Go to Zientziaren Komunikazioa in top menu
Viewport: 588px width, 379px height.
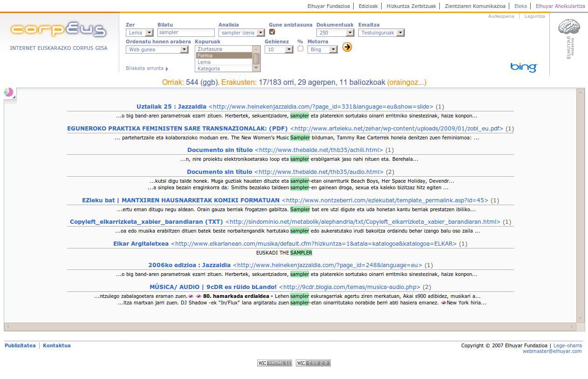pos(475,6)
